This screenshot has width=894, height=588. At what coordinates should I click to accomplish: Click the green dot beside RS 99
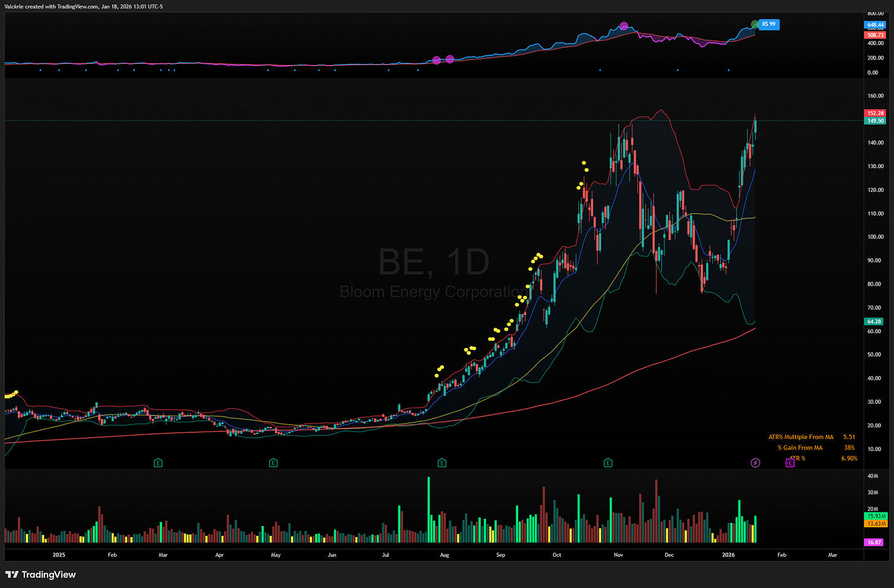coord(755,25)
